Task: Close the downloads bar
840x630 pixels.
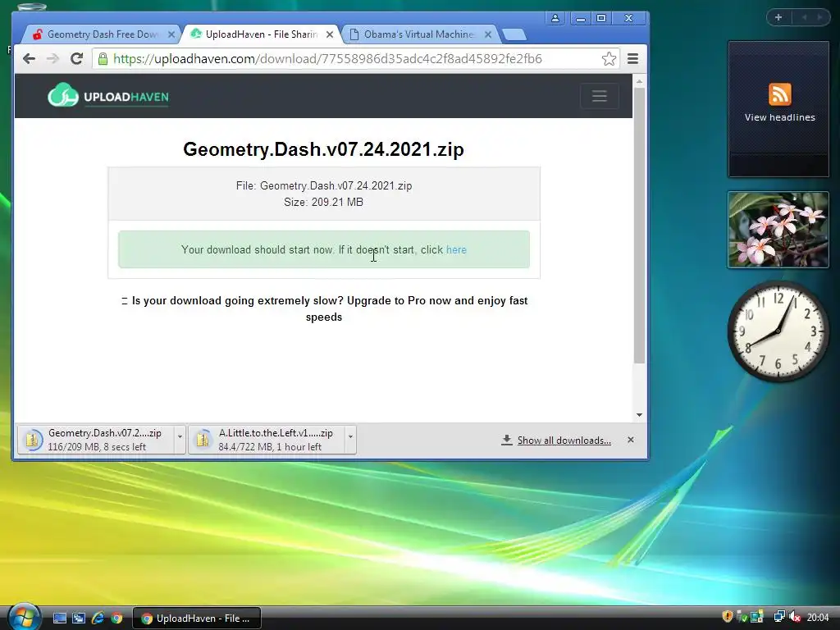Action: pyautogui.click(x=631, y=440)
